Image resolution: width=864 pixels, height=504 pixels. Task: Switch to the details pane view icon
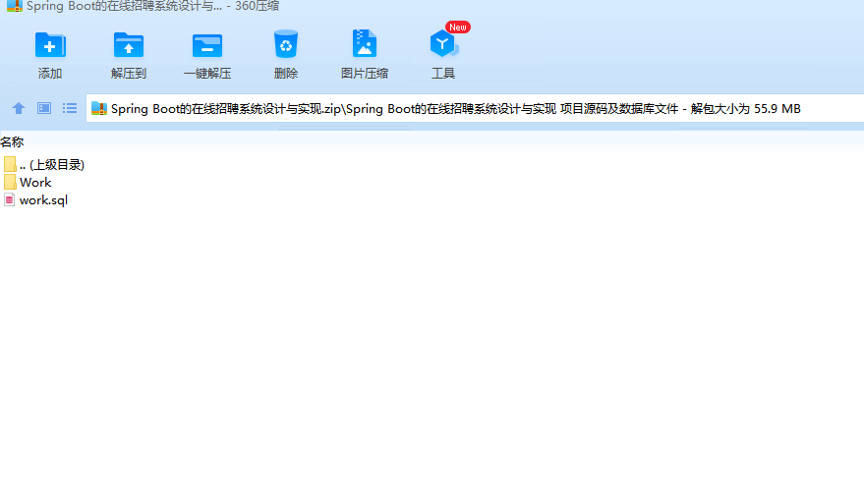pyautogui.click(x=44, y=108)
